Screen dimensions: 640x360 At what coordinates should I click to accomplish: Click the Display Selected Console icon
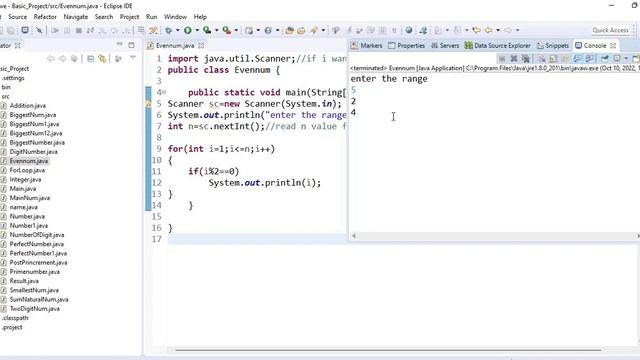[x=617, y=59]
